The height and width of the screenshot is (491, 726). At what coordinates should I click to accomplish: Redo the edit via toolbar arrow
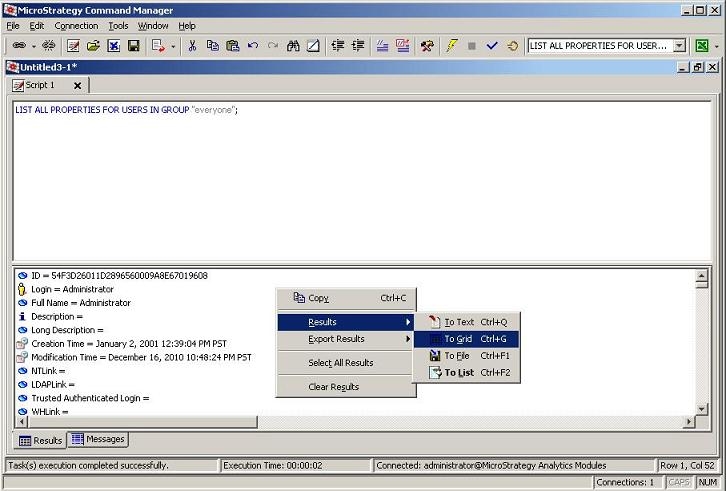coord(273,45)
